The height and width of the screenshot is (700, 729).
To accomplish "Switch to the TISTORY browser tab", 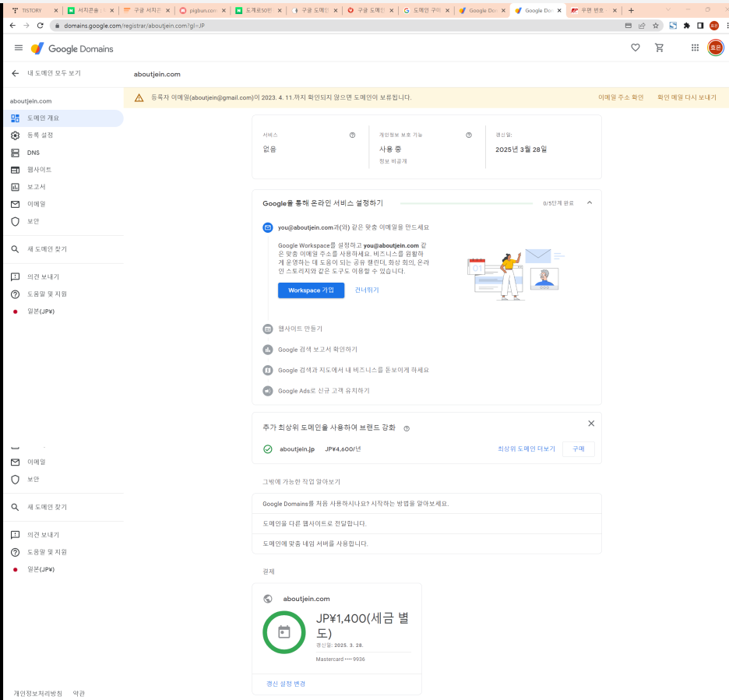I will [x=35, y=10].
